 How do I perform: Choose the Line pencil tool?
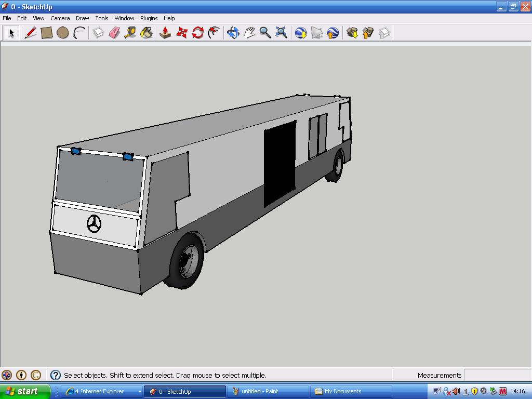pos(30,33)
